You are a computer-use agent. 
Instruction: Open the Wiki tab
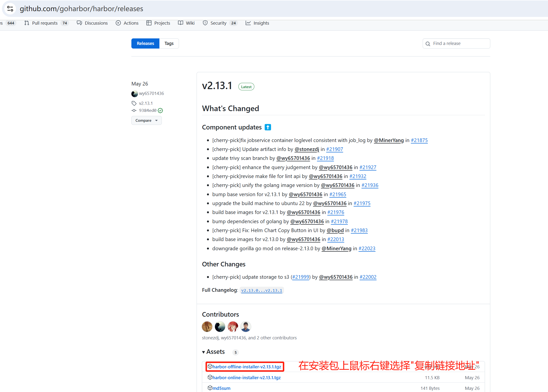tap(186, 23)
